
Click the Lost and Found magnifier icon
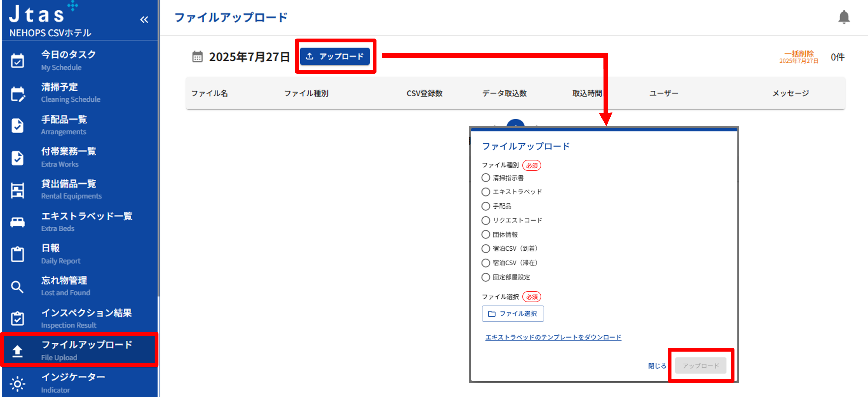pos(17,287)
